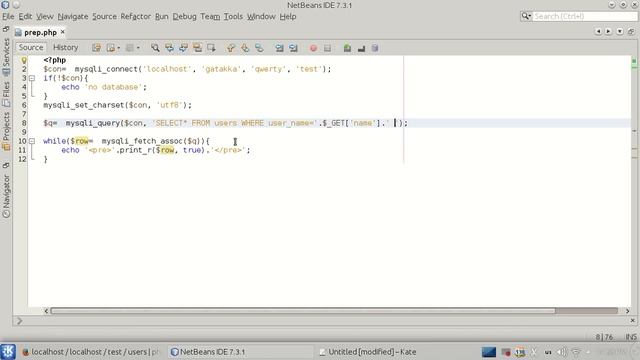Screen dimensions: 640x360
Task: Toggle Bookmark on current line
Action: (259, 48)
